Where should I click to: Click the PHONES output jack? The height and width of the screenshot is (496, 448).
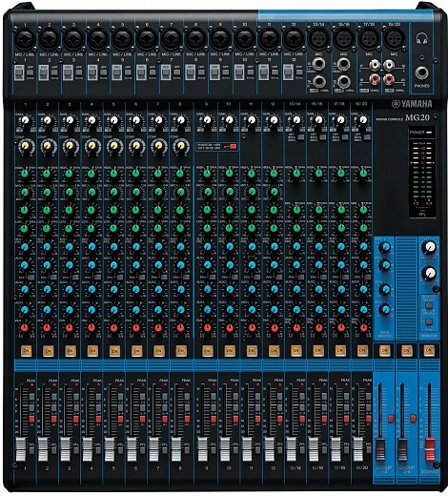point(421,73)
